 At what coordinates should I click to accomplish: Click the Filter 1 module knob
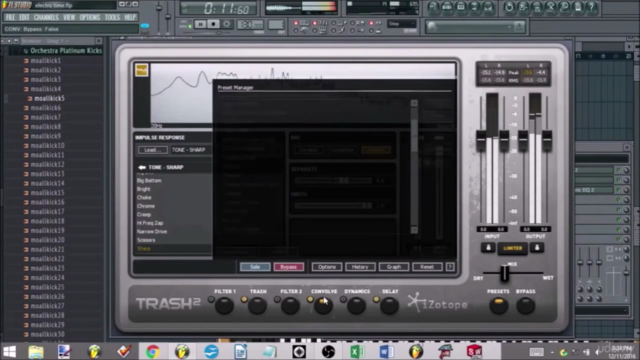[224, 306]
